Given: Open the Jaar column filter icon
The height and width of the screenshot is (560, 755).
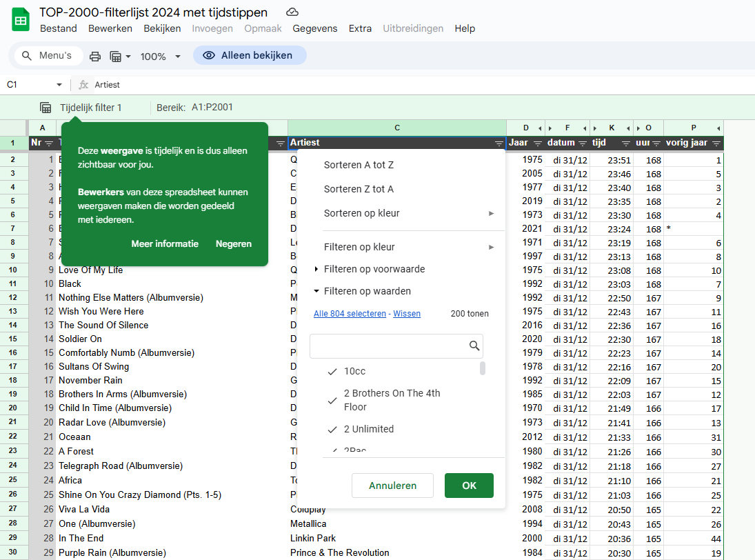Looking at the screenshot, I should click(x=537, y=143).
